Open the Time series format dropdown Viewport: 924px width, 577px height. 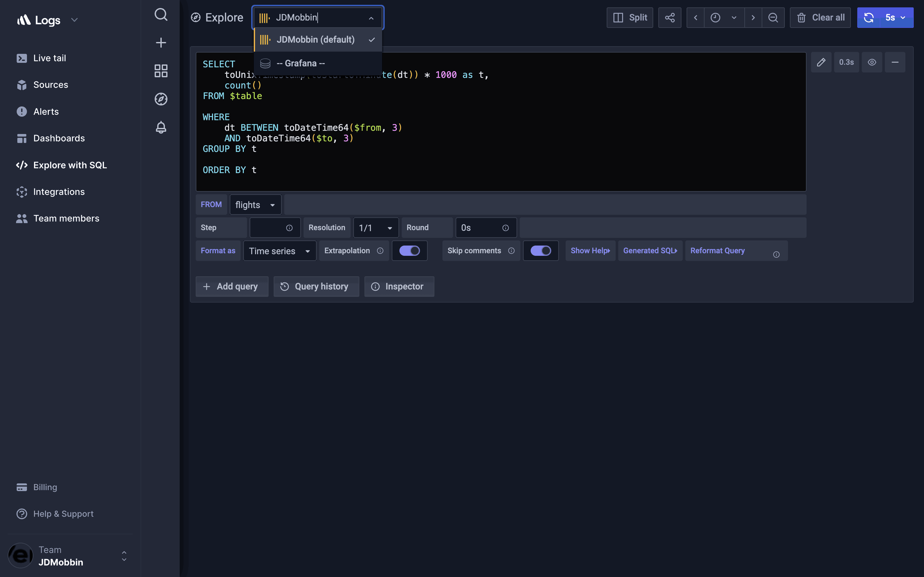pyautogui.click(x=279, y=251)
